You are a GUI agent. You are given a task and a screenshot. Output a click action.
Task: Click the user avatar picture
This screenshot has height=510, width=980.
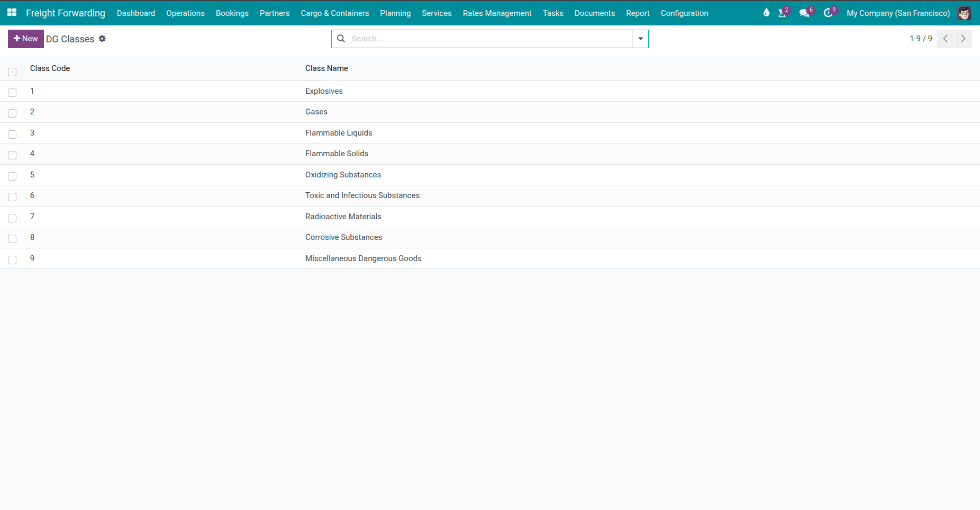tap(964, 13)
